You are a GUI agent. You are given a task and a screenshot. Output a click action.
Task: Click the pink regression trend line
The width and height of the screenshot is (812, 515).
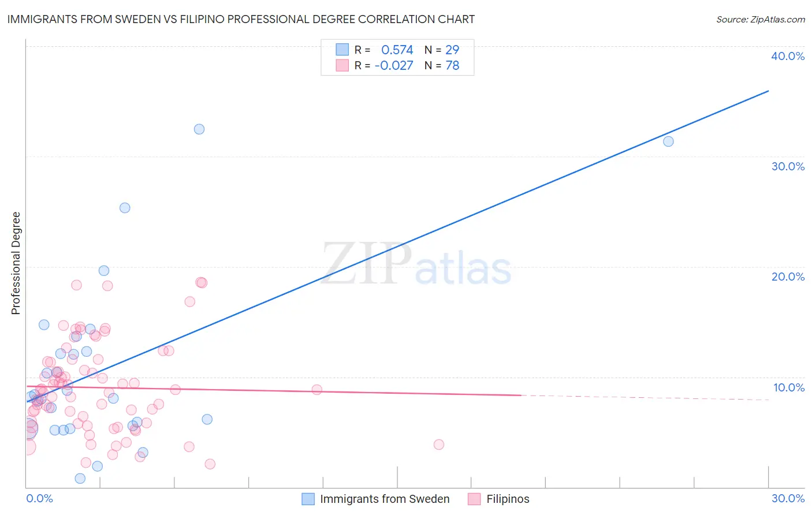[274, 390]
